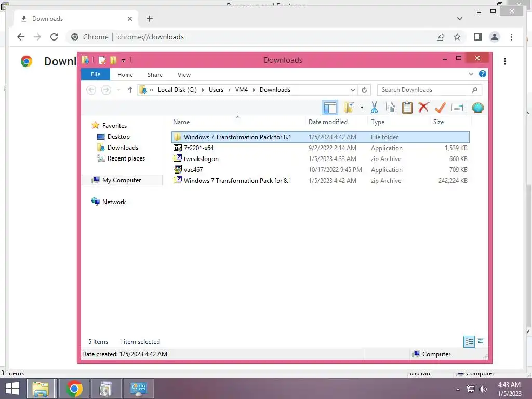Click the blue shell icon in toolbar

[478, 108]
